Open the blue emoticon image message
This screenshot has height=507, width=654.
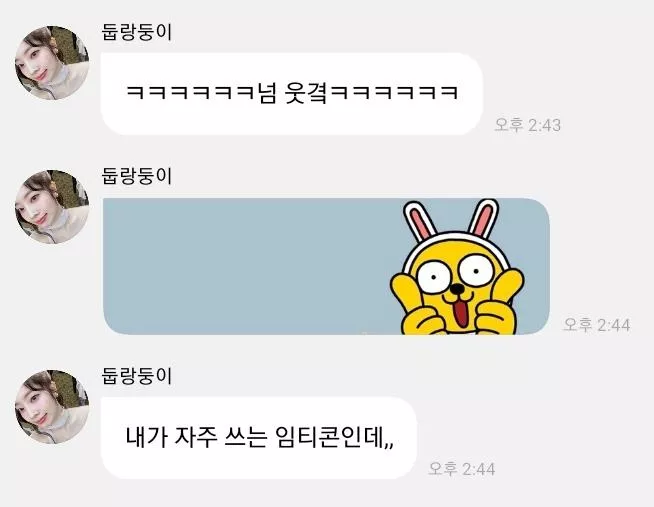coord(326,266)
